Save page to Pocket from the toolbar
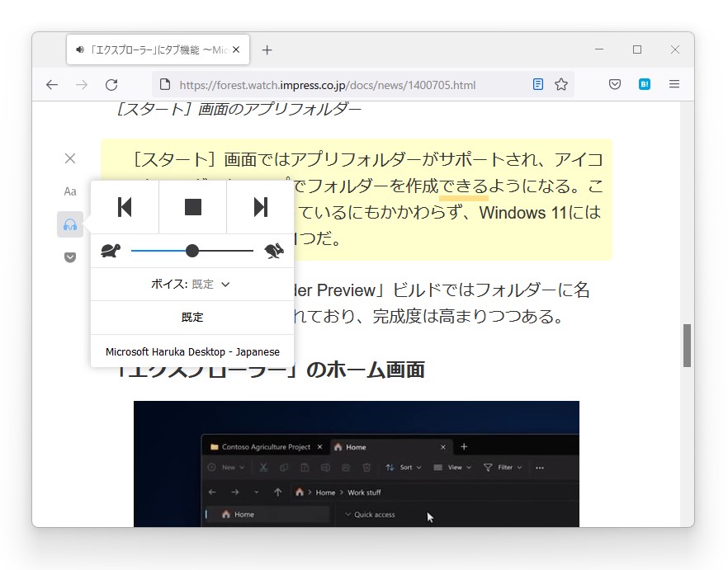The height and width of the screenshot is (570, 728). point(614,84)
